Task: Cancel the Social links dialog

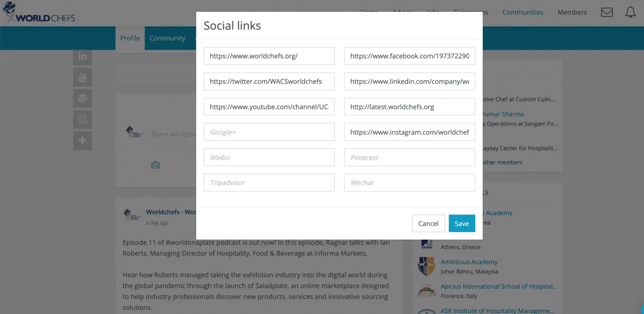Action: coord(428,224)
